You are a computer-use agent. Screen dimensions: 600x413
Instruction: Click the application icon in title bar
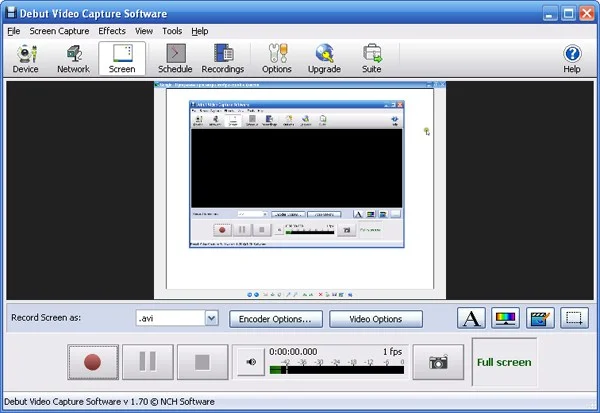(x=11, y=12)
